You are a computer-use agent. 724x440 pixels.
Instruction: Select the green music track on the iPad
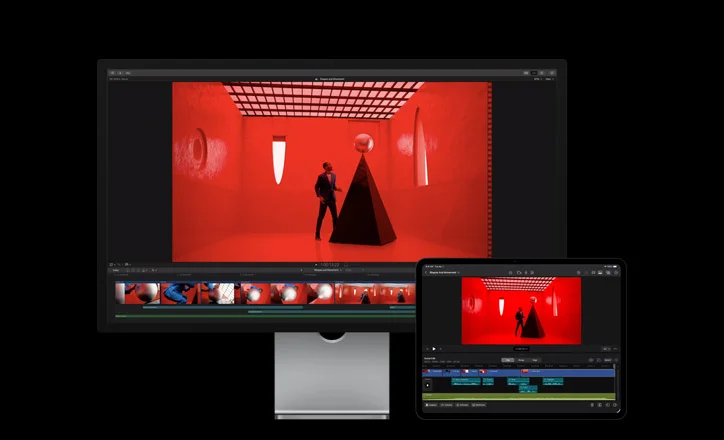519,397
